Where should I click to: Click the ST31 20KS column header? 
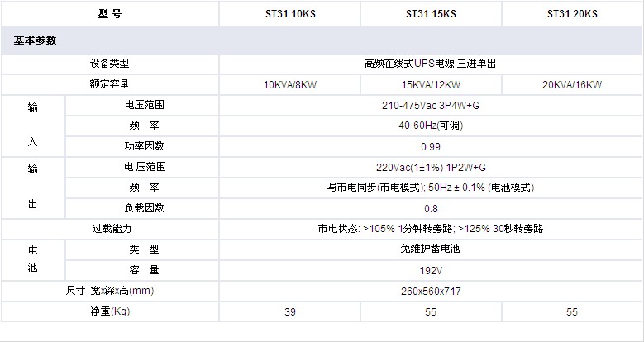(x=572, y=14)
